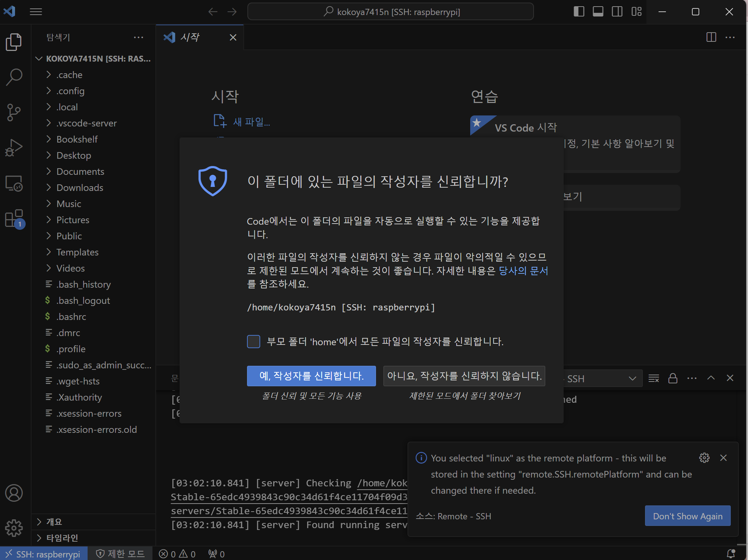748x560 pixels.
Task: Click the command center search box
Action: (x=391, y=12)
